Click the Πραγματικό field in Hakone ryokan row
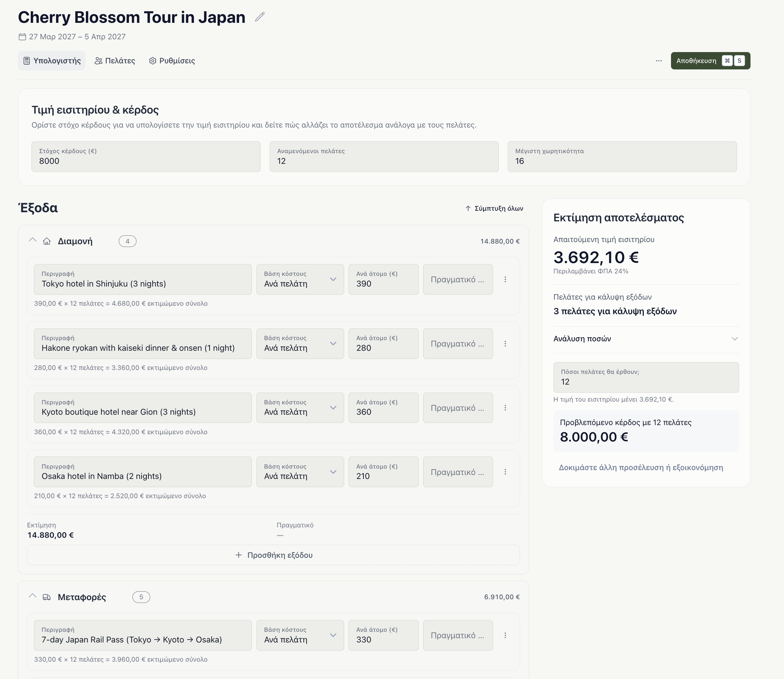Image resolution: width=784 pixels, height=679 pixels. (458, 344)
